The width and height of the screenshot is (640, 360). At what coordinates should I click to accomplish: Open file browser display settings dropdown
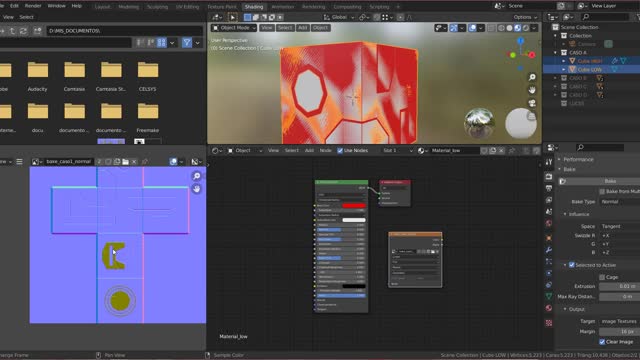click(x=172, y=42)
